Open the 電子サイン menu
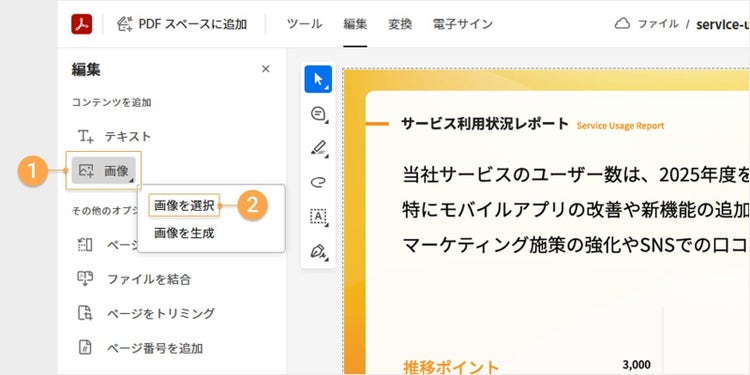Viewport: 750px width, 375px height. click(x=463, y=24)
